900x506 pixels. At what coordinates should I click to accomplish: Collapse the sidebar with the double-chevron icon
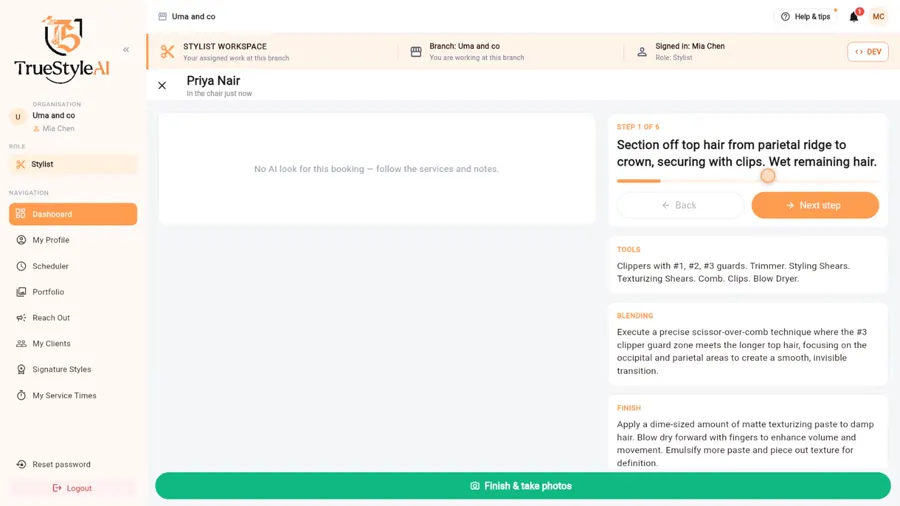(x=126, y=50)
